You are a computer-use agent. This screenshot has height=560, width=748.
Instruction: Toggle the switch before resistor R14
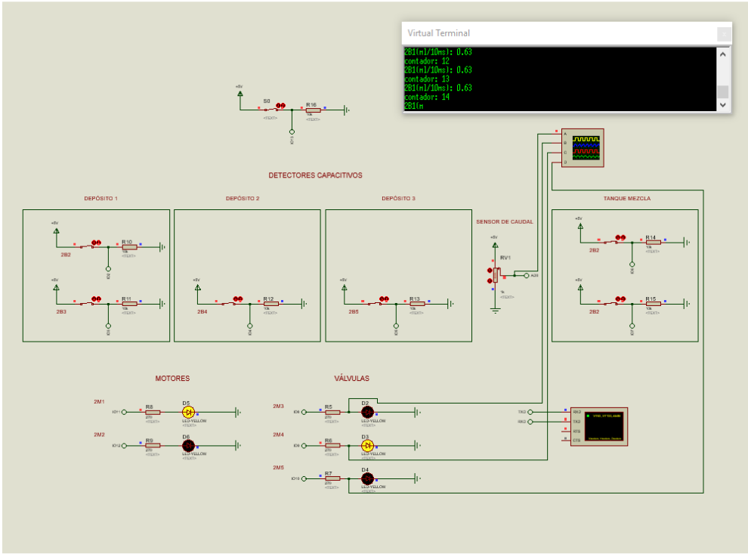620,238
